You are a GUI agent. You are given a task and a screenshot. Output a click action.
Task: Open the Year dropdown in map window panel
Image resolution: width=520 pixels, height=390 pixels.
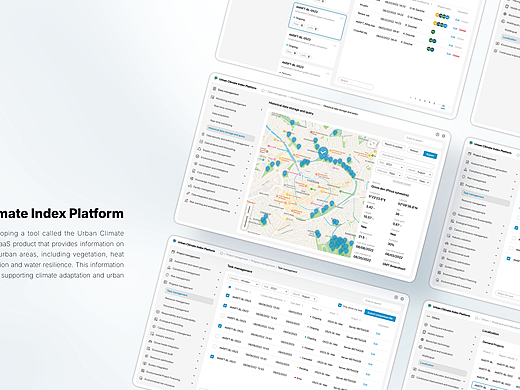pyautogui.click(x=391, y=165)
